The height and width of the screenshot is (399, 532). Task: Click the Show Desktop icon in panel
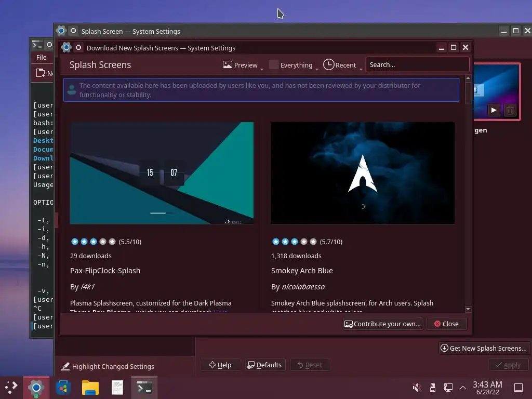pos(518,388)
